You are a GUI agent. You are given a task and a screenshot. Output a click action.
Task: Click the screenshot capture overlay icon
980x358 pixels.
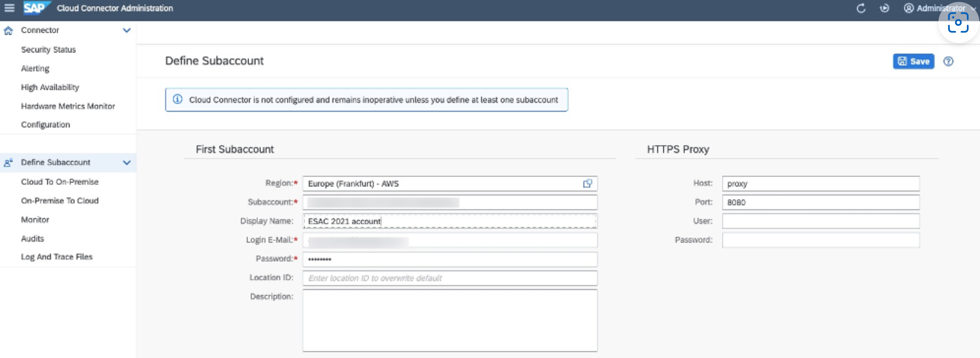point(958,23)
